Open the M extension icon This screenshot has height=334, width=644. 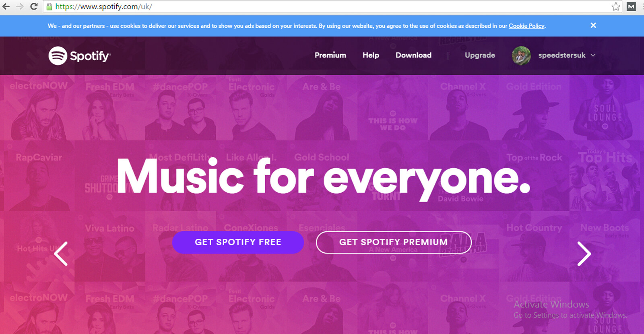click(x=632, y=6)
